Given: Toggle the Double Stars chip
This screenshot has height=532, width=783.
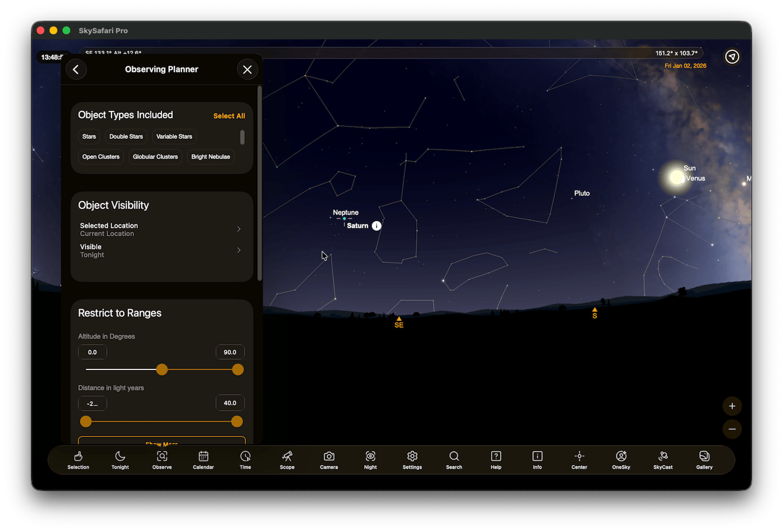Looking at the screenshot, I should [x=126, y=137].
